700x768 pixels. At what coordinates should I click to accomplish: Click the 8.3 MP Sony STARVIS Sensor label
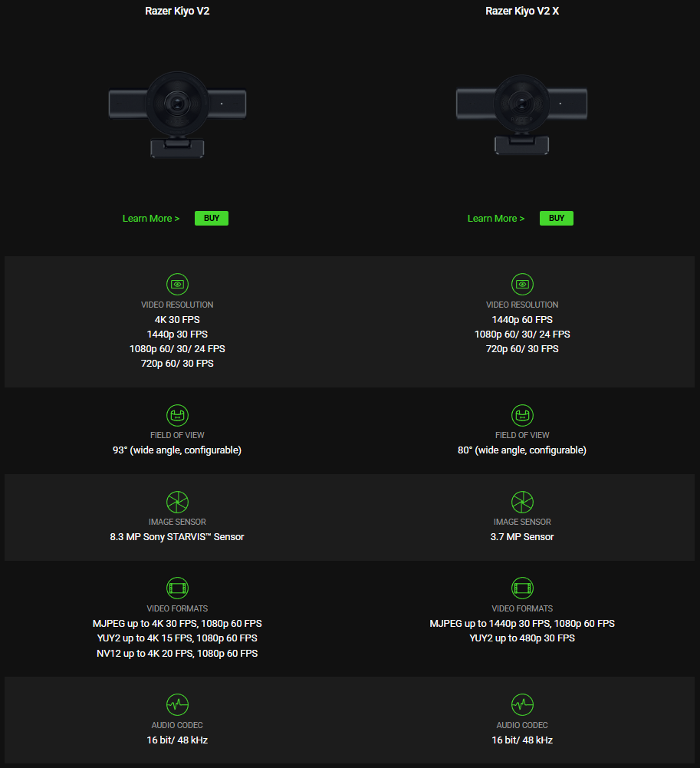pos(177,536)
